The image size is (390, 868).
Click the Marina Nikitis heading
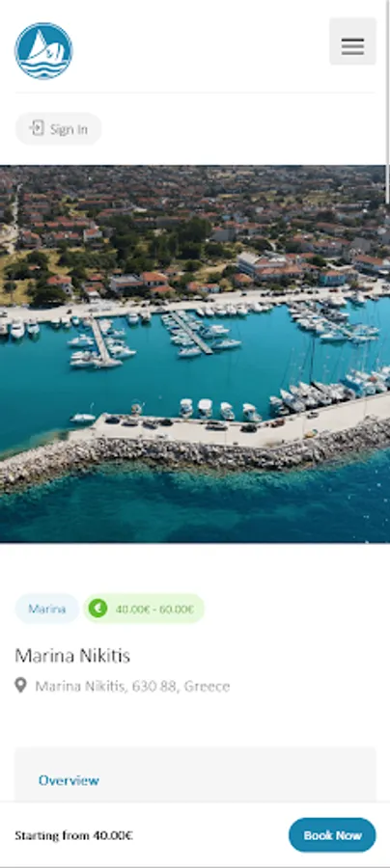[x=72, y=656]
